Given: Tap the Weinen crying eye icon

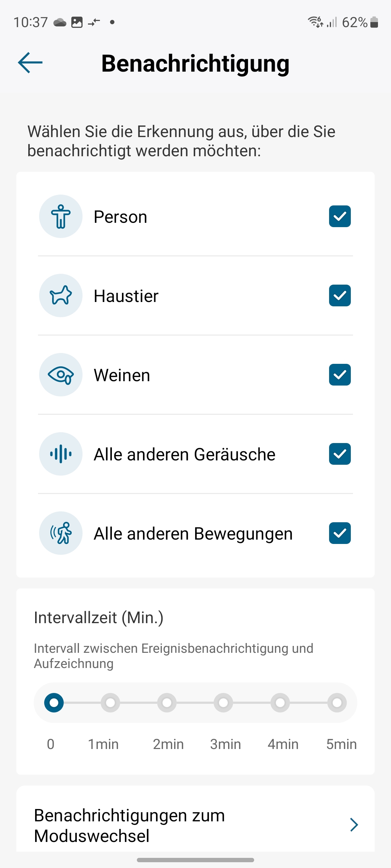Looking at the screenshot, I should 61,375.
